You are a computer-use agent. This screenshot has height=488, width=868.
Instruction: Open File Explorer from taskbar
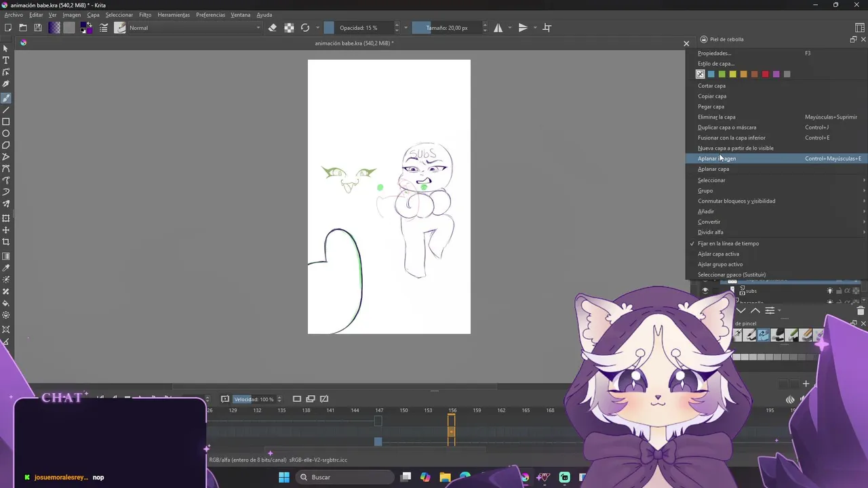[445, 477]
